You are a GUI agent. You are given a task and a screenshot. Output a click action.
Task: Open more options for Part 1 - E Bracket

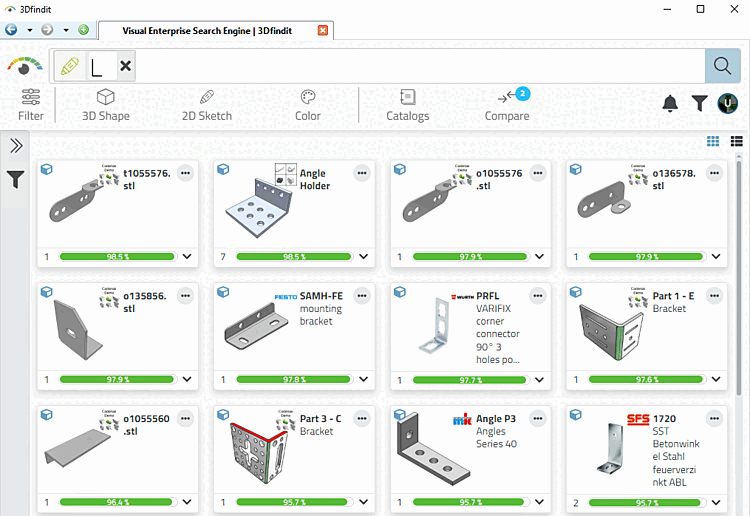pyautogui.click(x=715, y=296)
